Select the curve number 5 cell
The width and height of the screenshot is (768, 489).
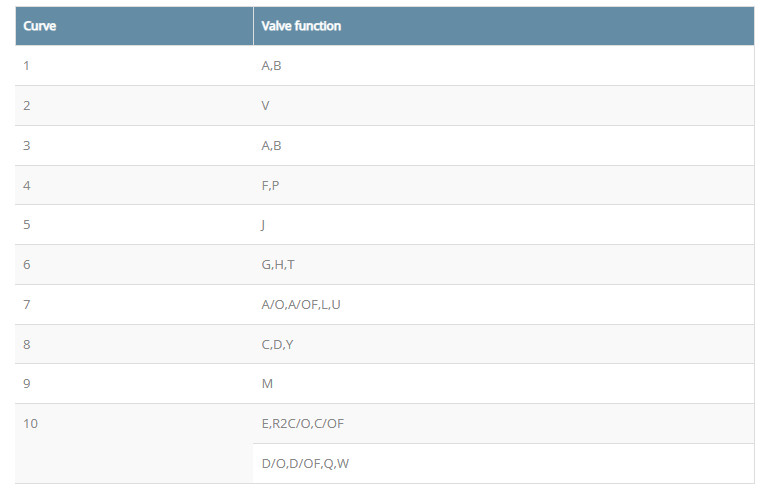27,225
